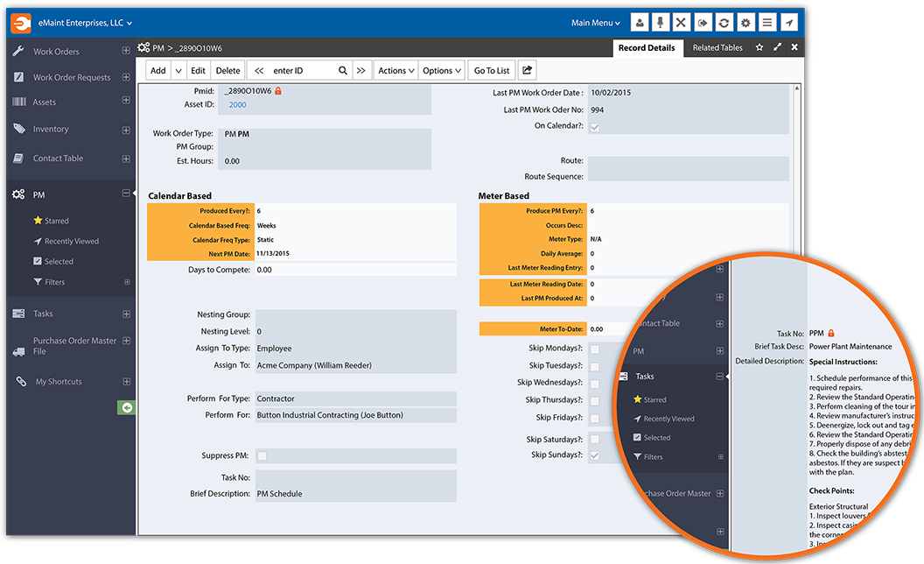Switch to the Record Details tab
Image resolution: width=924 pixels, height=564 pixels.
pos(647,48)
